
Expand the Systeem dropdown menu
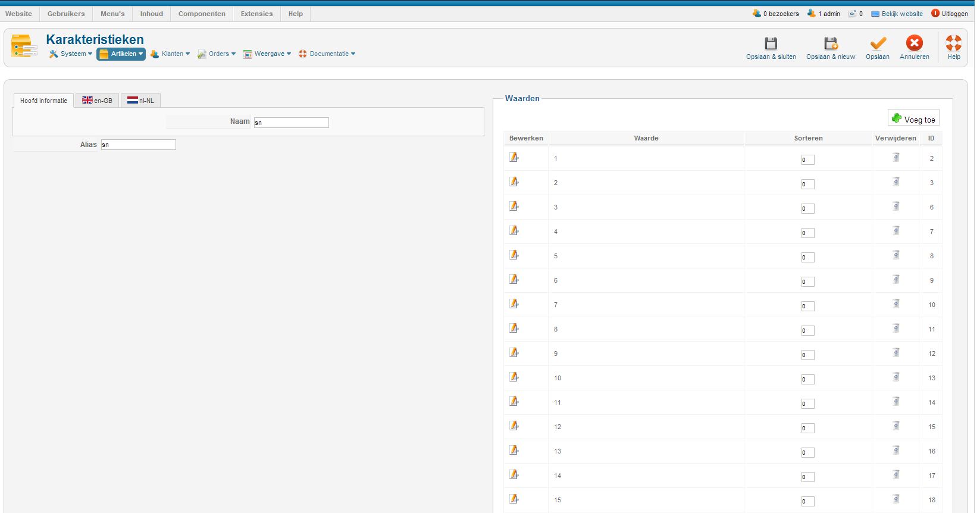click(71, 54)
